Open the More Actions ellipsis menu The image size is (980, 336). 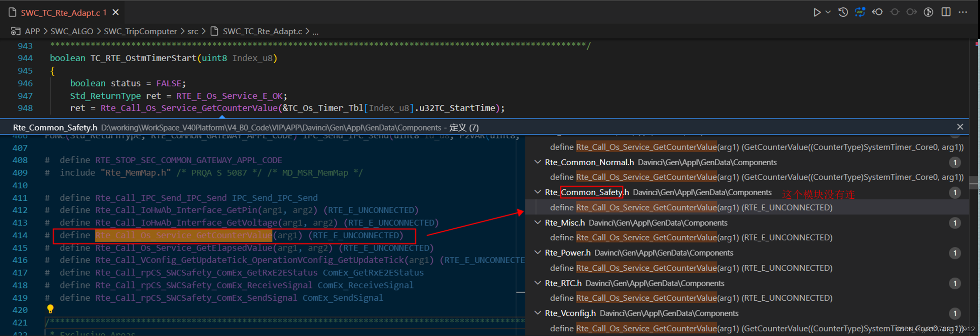[x=963, y=12]
